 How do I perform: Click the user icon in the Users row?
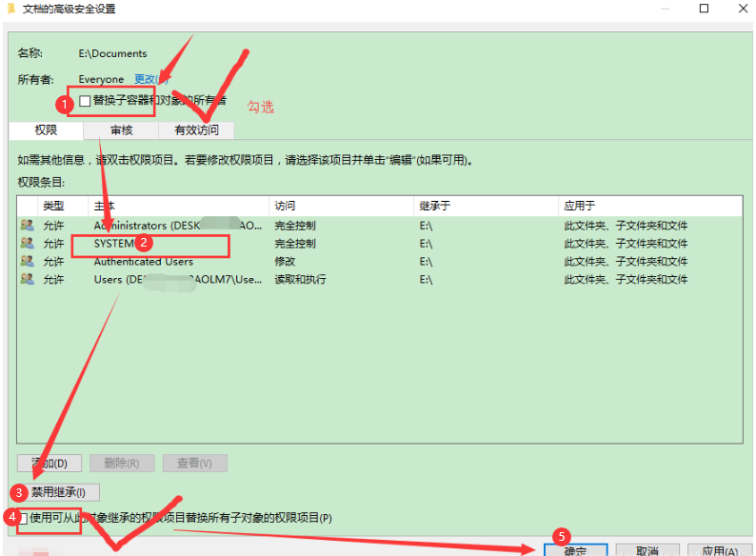27,279
